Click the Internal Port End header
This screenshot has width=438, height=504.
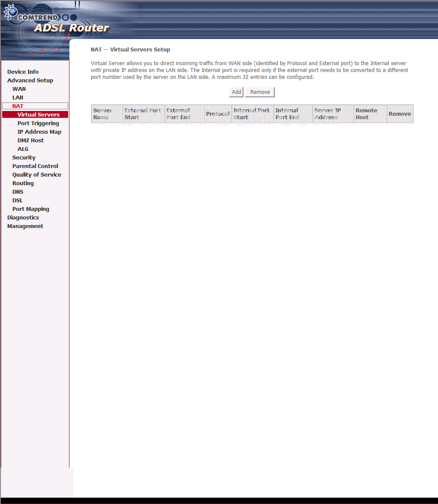coord(293,114)
